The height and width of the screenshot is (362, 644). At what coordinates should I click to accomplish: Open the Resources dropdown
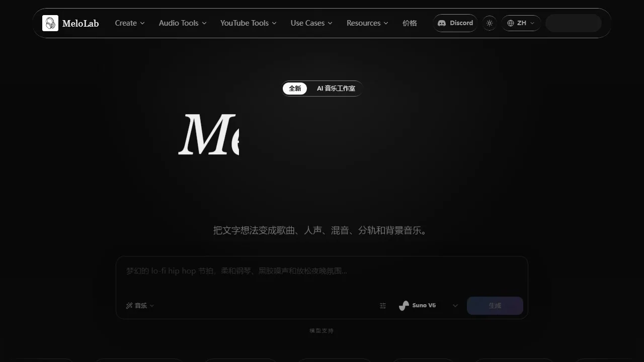pos(367,23)
